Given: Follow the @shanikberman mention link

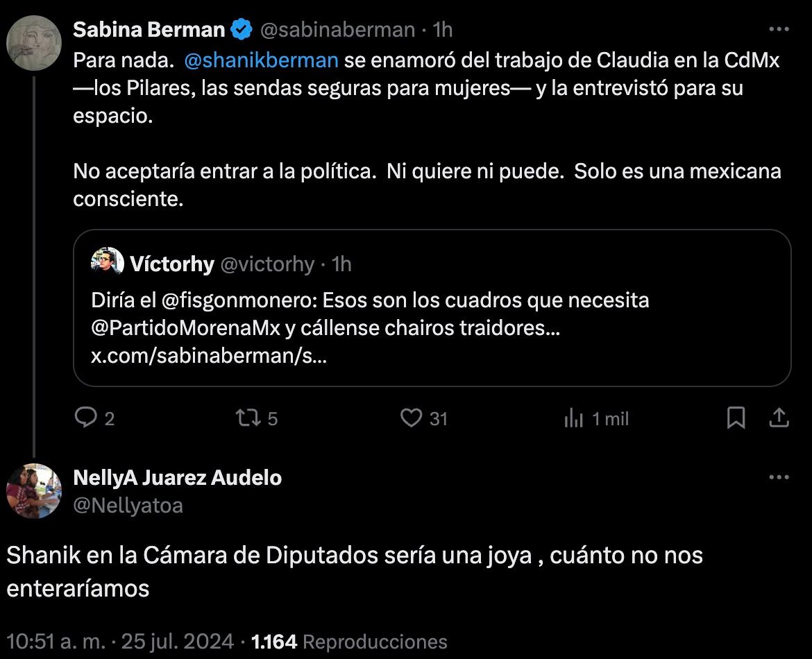Looking at the screenshot, I should point(262,60).
